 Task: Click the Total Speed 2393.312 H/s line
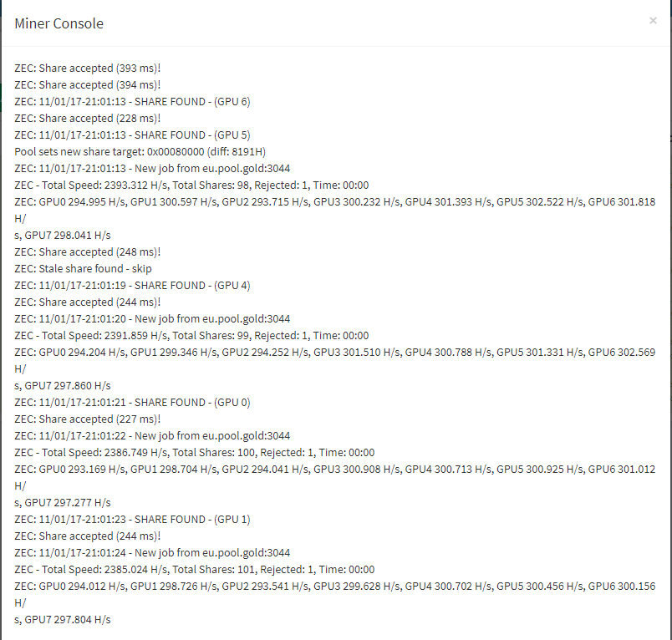pyautogui.click(x=191, y=185)
